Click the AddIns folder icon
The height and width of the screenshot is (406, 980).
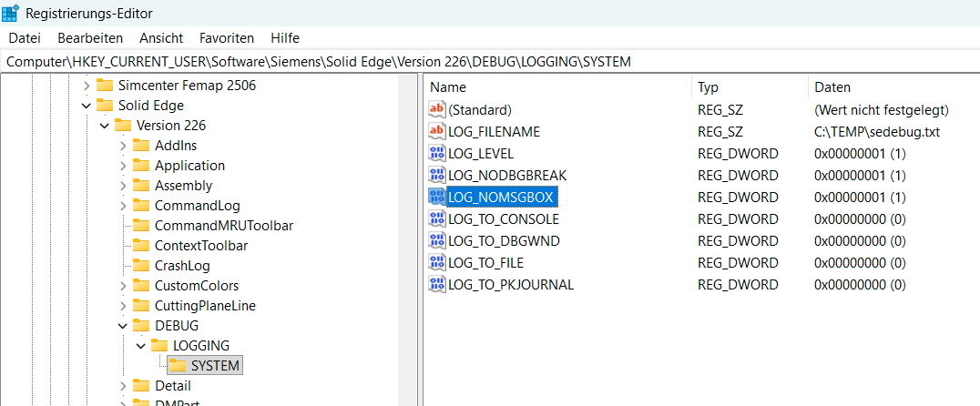point(141,146)
